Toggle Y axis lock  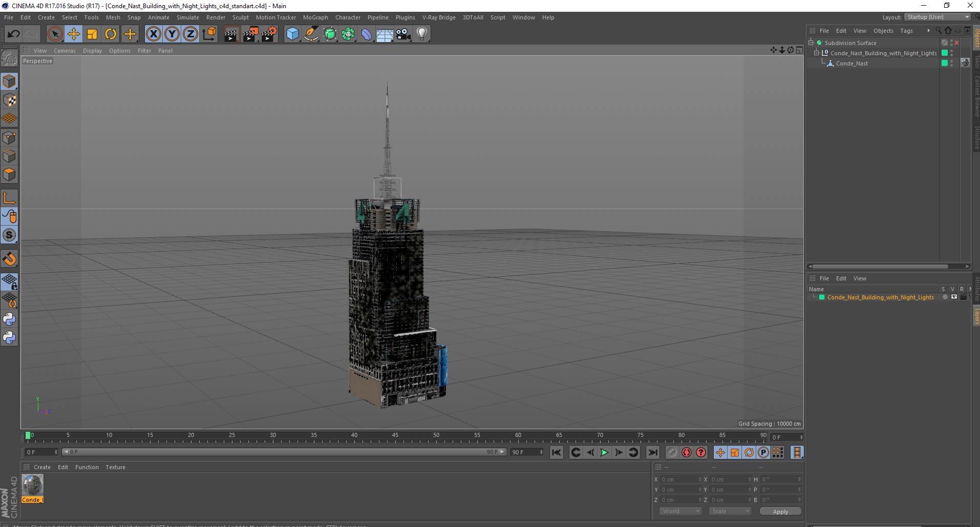point(172,34)
